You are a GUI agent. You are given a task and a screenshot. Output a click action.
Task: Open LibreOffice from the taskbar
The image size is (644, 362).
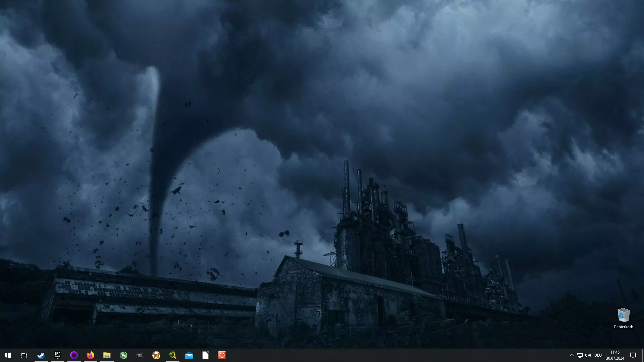coord(206,355)
